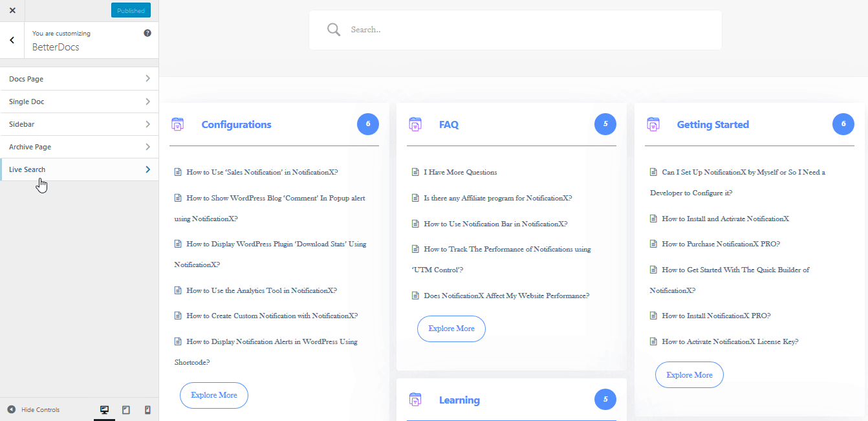Click document icon beside 'I Have More Questions'
Viewport: 868px width, 421px height.
(x=415, y=172)
